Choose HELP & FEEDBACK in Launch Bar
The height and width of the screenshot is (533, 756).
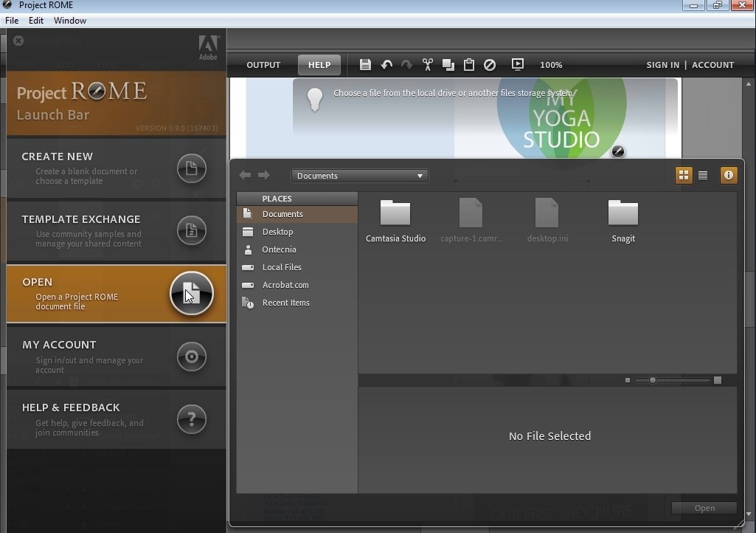[x=117, y=419]
